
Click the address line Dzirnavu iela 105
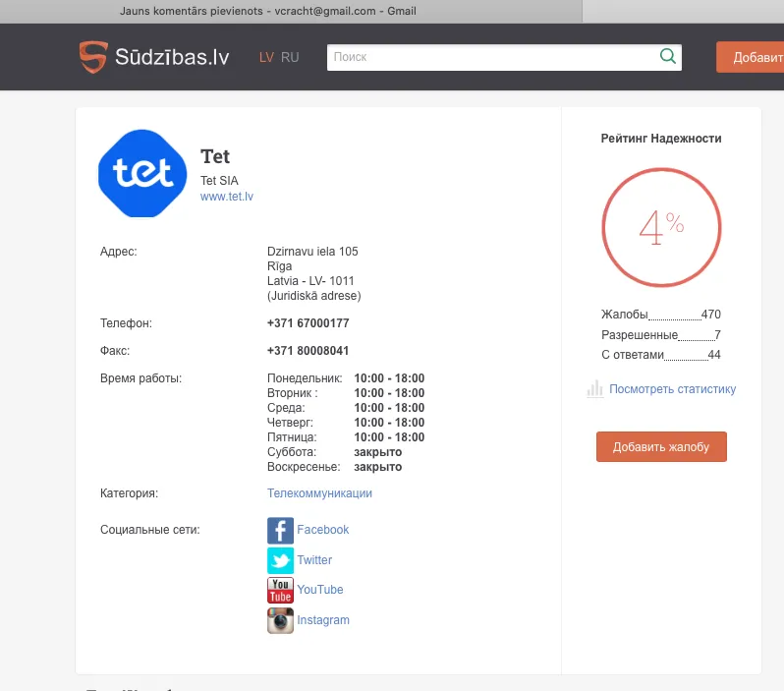point(312,252)
